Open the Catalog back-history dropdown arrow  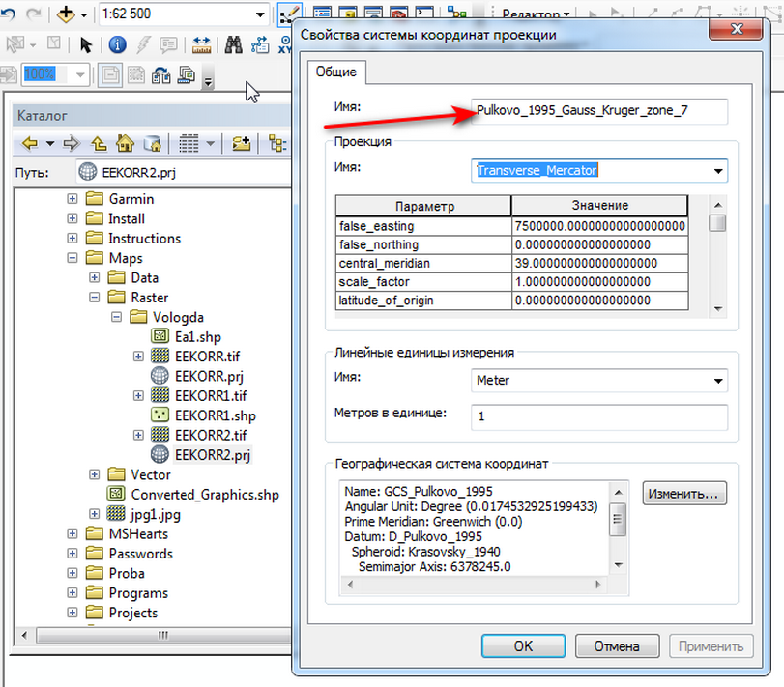pos(50,144)
